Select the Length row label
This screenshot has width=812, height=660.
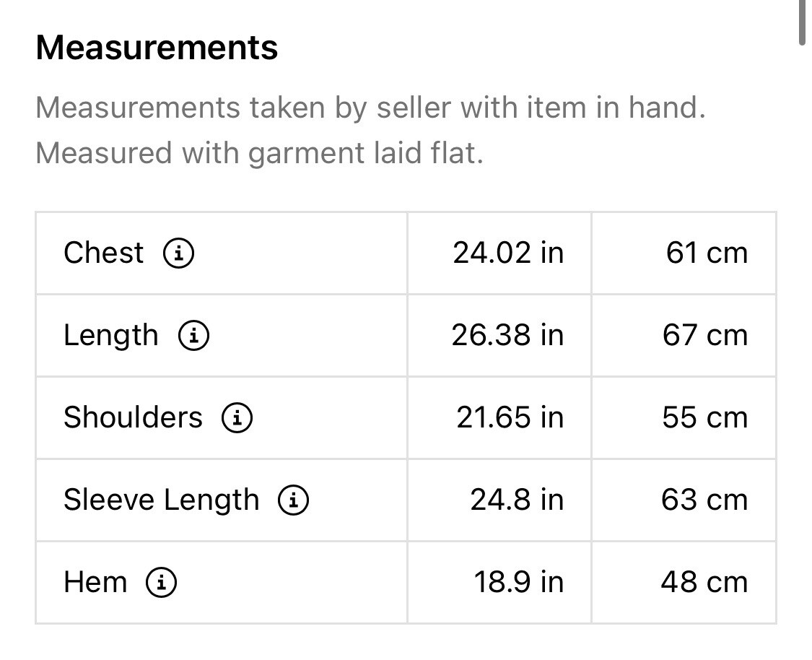click(x=111, y=335)
